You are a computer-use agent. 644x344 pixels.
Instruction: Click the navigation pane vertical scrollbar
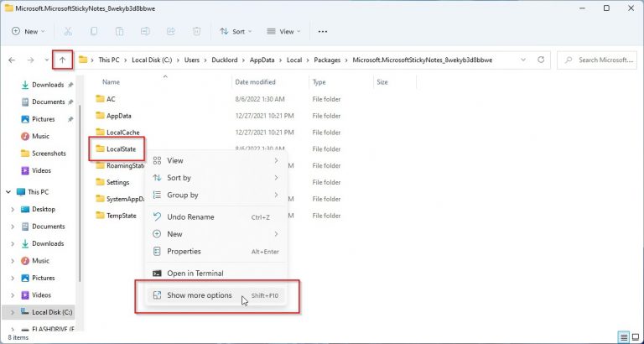(80, 193)
